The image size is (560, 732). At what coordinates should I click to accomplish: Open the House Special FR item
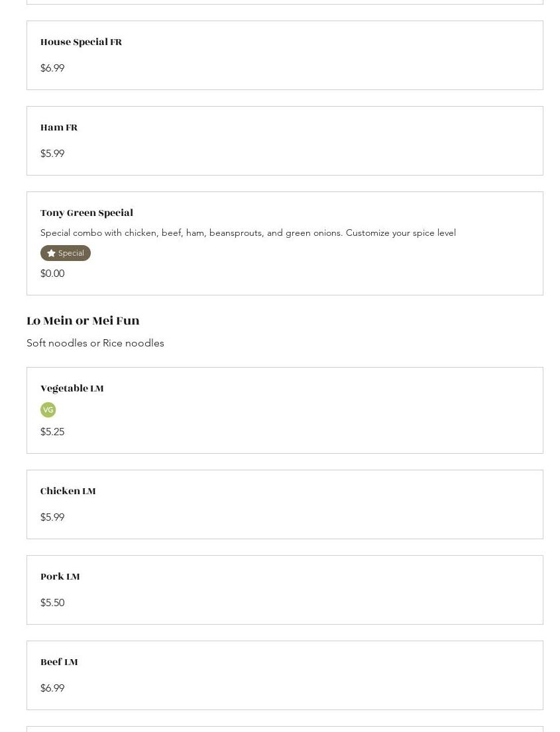tap(81, 42)
